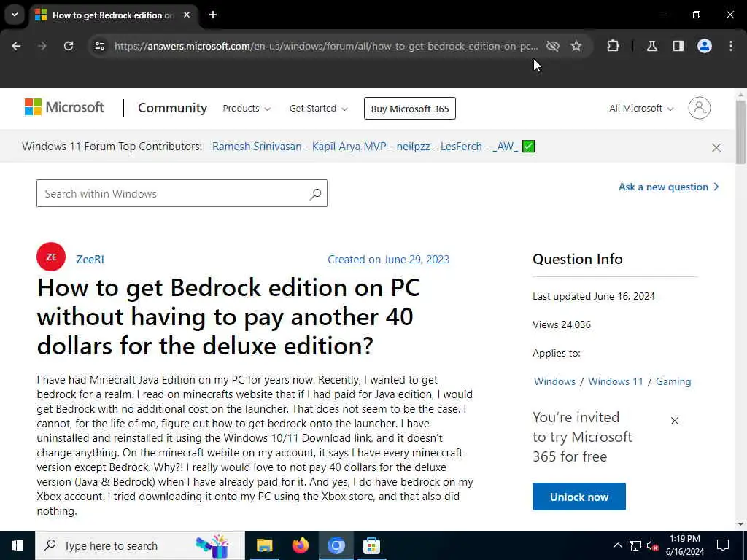This screenshot has height=560, width=747.
Task: Click the address bar URL
Action: click(x=326, y=46)
